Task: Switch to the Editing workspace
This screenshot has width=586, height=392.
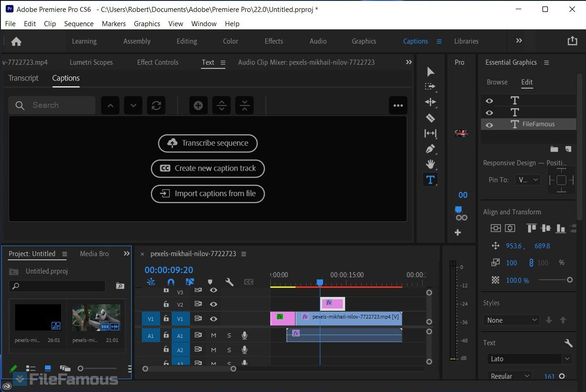Action: coord(187,41)
